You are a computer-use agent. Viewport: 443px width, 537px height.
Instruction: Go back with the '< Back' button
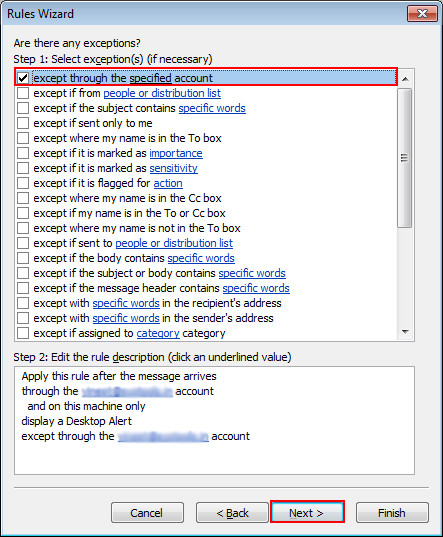coord(232,513)
